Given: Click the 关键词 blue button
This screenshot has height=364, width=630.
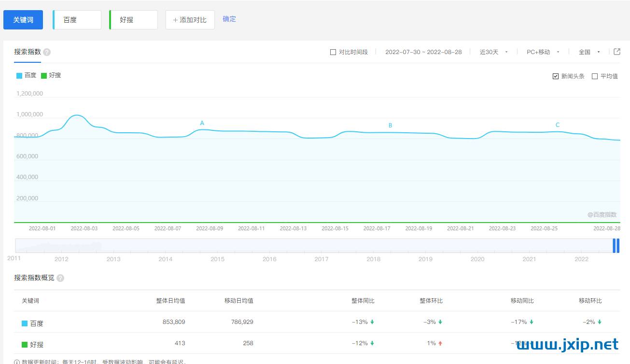Looking at the screenshot, I should [23, 20].
